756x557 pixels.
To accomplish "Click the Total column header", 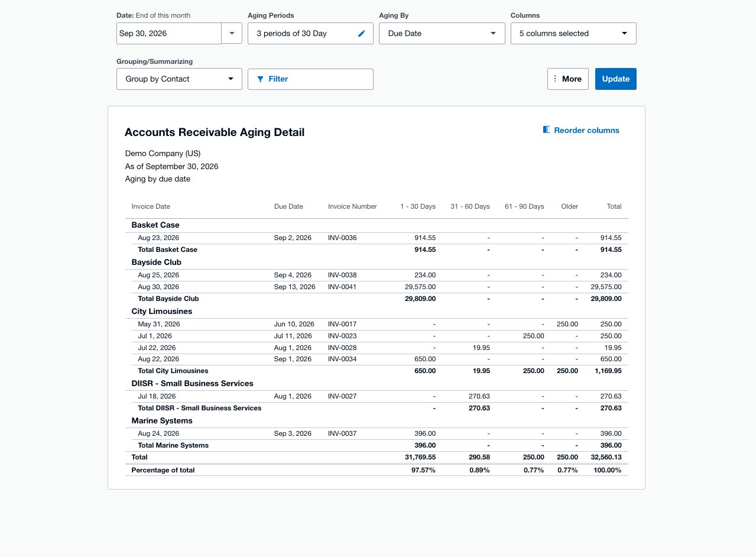I will [x=614, y=206].
